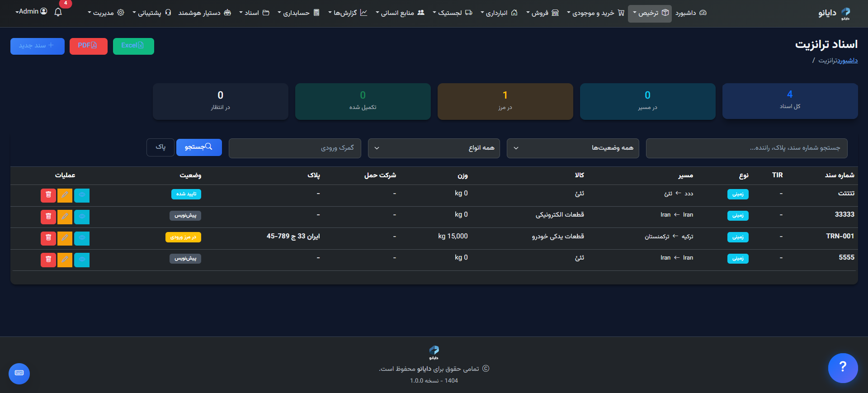Viewport: 868px width, 393px height.
Task: Open the حسابداری accounting menu
Action: pyautogui.click(x=298, y=13)
